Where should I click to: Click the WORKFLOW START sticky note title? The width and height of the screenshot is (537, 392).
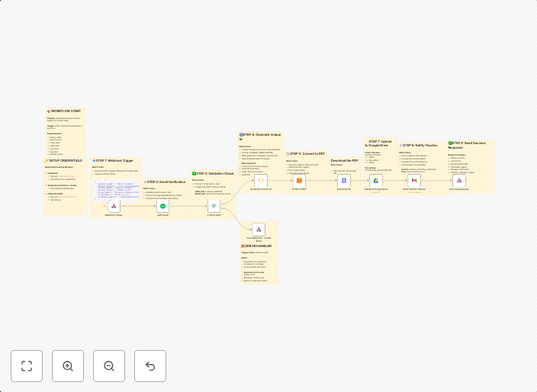[x=66, y=111]
